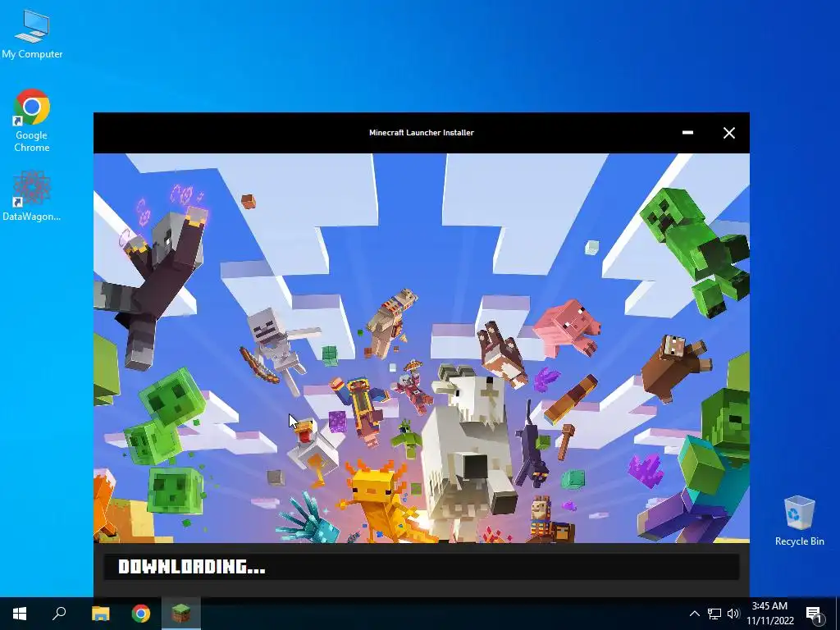Open the notification center icon

coord(814,614)
